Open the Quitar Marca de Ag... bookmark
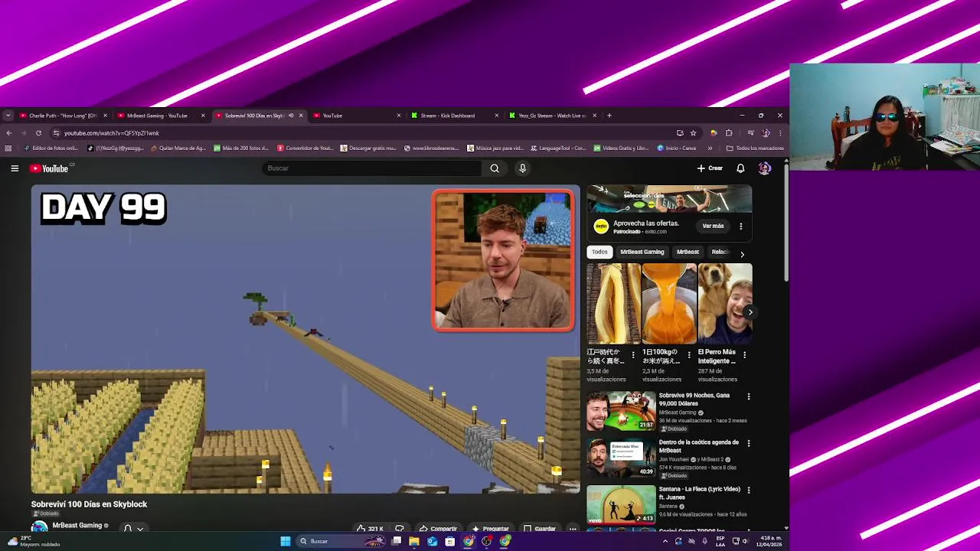 (178, 148)
